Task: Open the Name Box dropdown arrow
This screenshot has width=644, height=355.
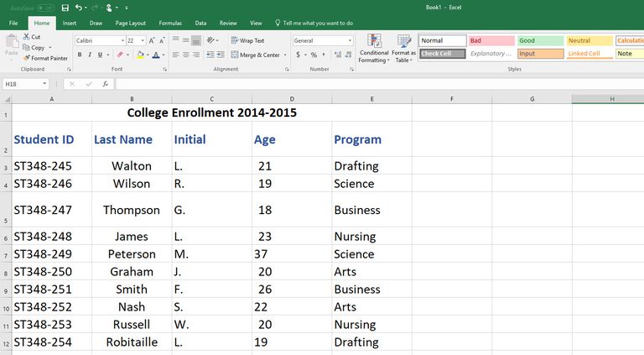Action: 44,84
